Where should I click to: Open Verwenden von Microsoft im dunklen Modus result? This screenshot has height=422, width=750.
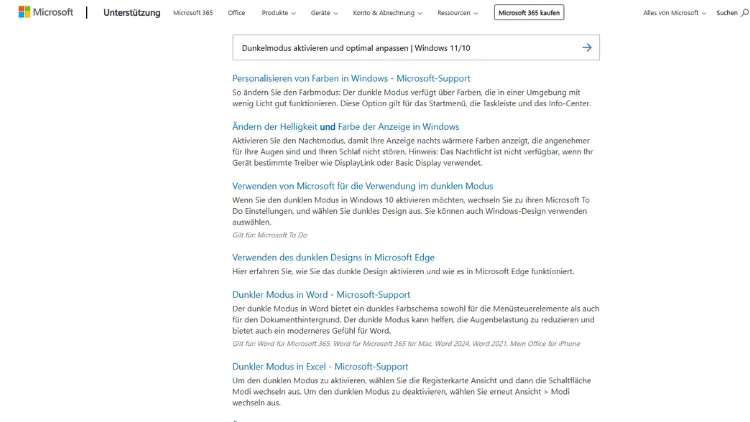click(x=363, y=186)
